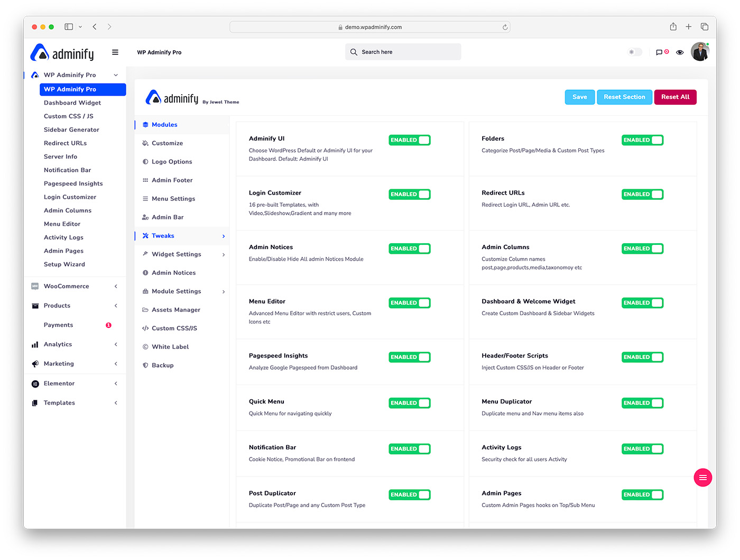
Task: Click the Reset Section button
Action: pos(624,97)
